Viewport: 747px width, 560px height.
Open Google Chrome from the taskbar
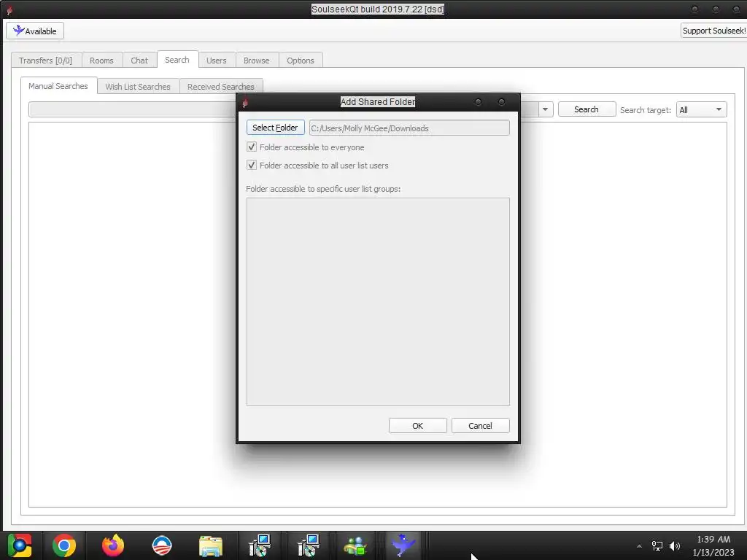64,545
